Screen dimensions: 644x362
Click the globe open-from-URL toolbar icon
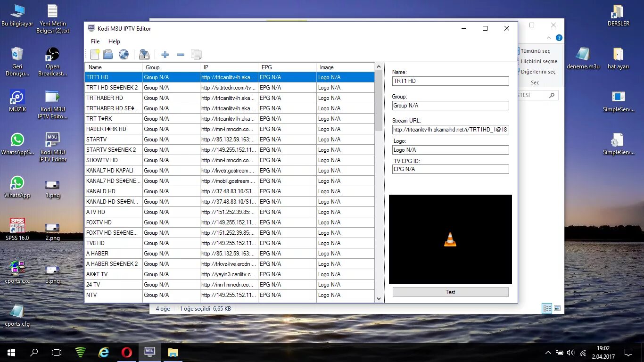(x=124, y=55)
